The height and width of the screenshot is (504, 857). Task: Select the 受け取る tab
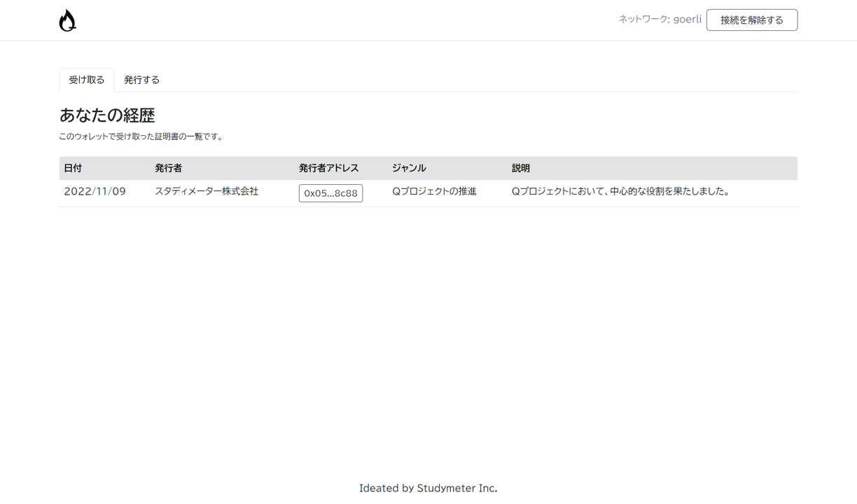[x=86, y=80]
